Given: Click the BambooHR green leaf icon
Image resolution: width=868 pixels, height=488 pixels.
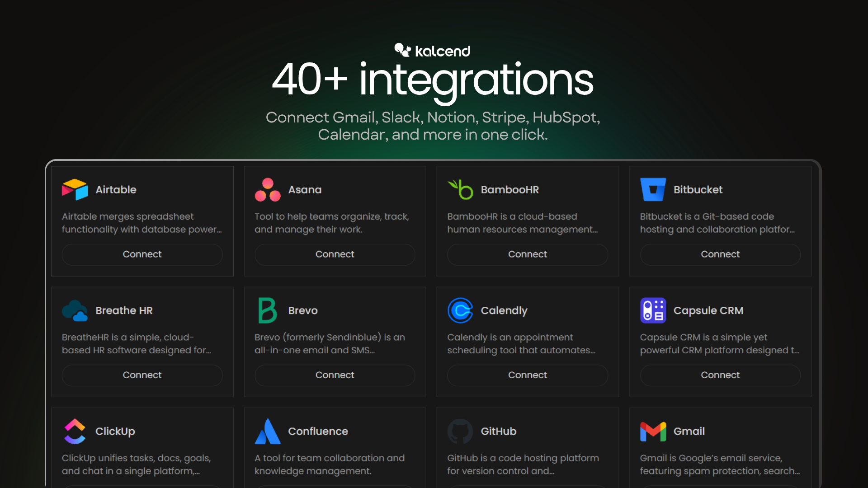Looking at the screenshot, I should 460,190.
